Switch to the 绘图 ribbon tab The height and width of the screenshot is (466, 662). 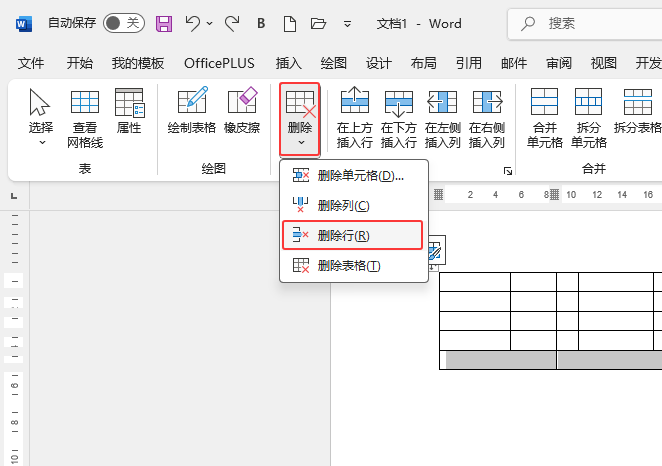tap(334, 63)
